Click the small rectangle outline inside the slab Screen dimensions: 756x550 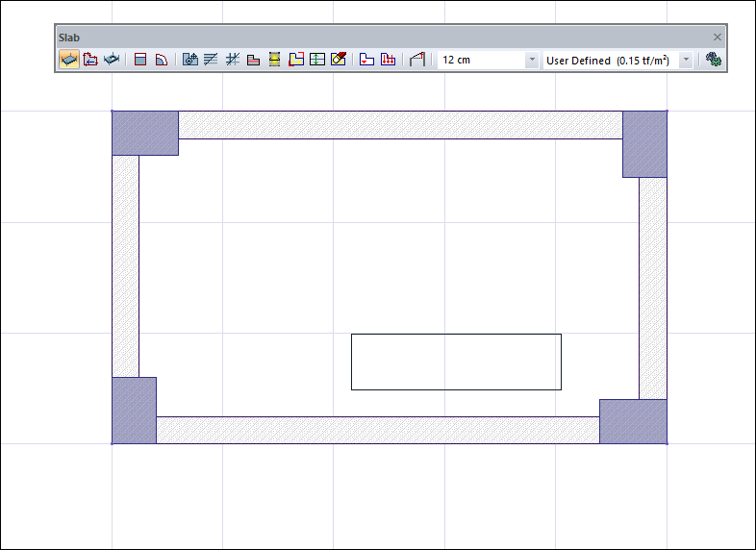click(x=456, y=335)
